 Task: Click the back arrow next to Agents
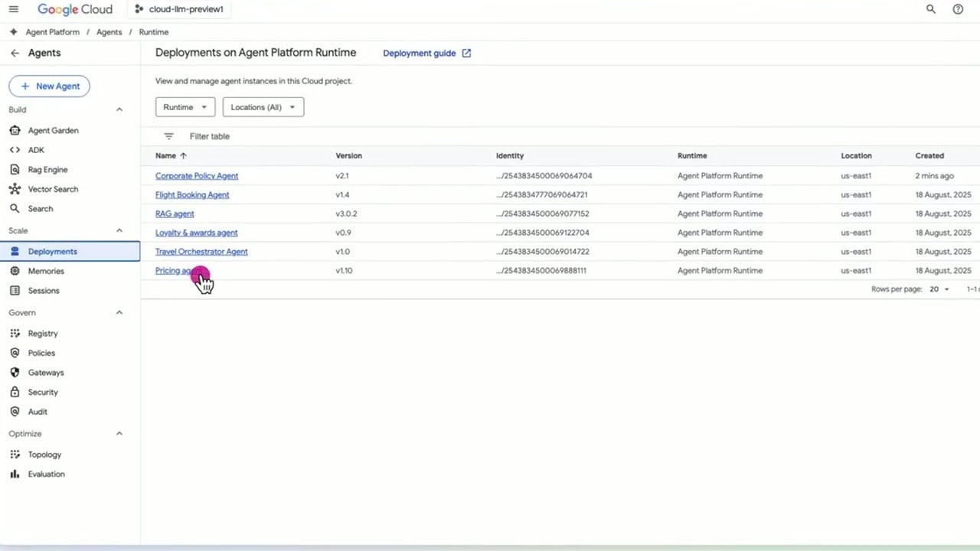pyautogui.click(x=15, y=53)
